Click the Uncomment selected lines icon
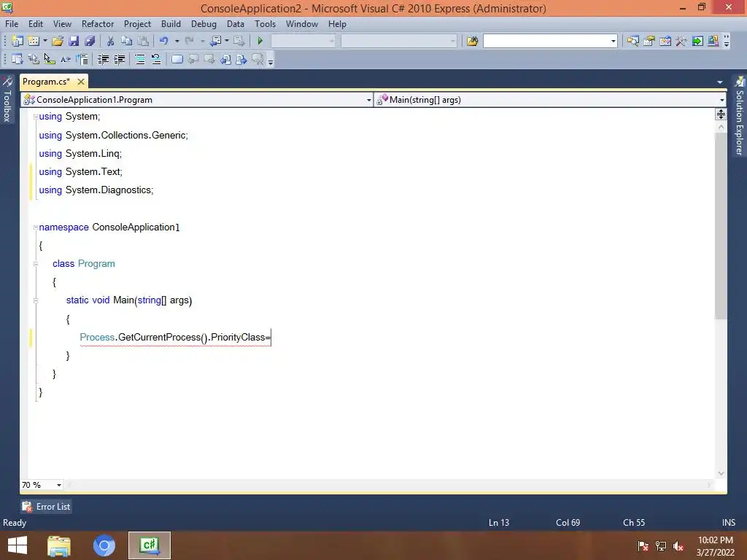Image resolution: width=747 pixels, height=560 pixels. (156, 59)
